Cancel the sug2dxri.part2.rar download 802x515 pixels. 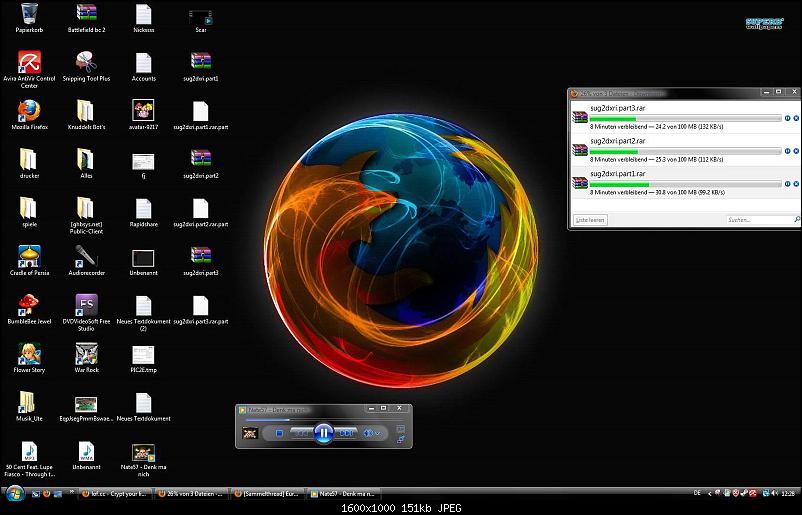(796, 151)
